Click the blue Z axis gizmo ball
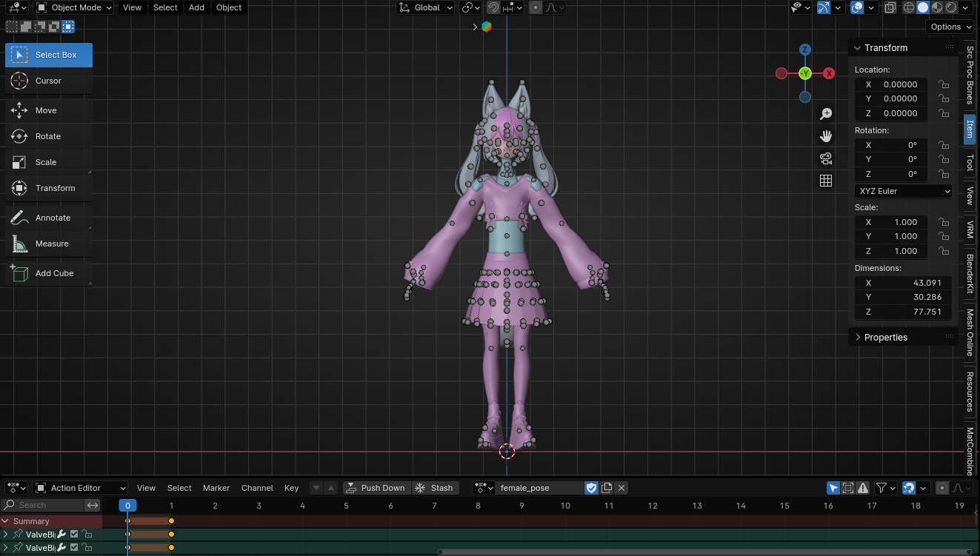The width and height of the screenshot is (980, 556). (805, 50)
